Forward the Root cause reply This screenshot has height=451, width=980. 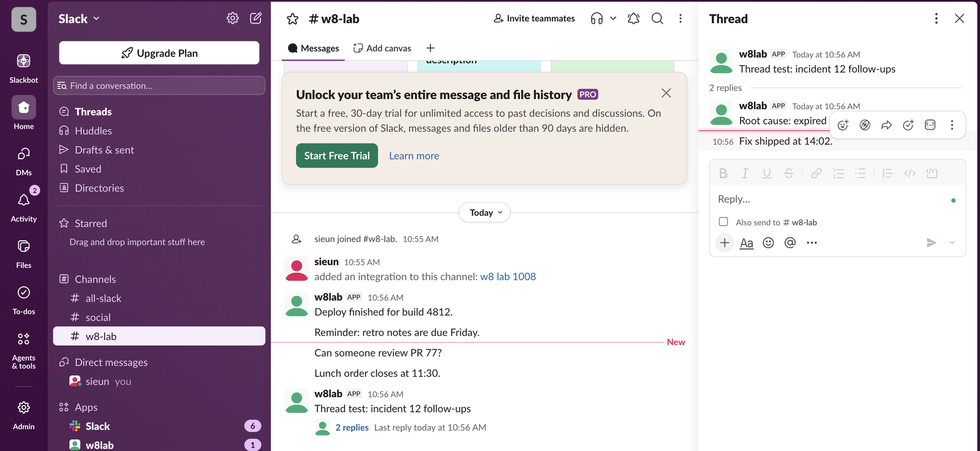click(x=886, y=125)
